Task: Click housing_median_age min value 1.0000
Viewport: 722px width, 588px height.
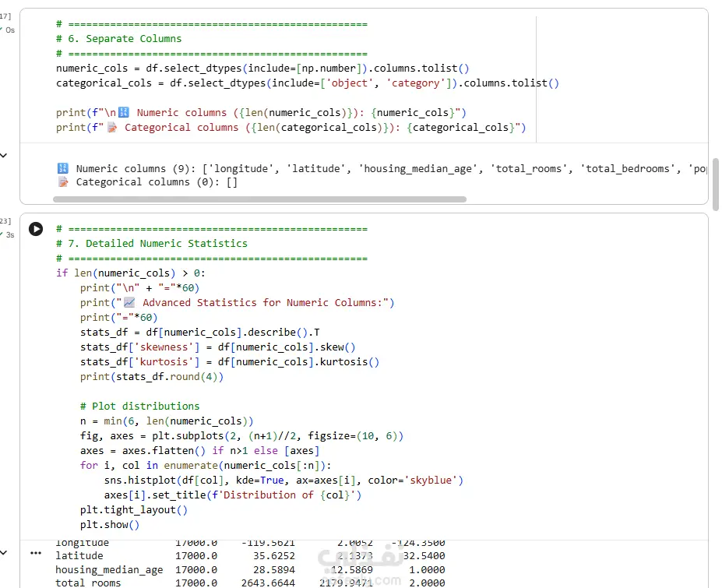Action: pyautogui.click(x=428, y=569)
